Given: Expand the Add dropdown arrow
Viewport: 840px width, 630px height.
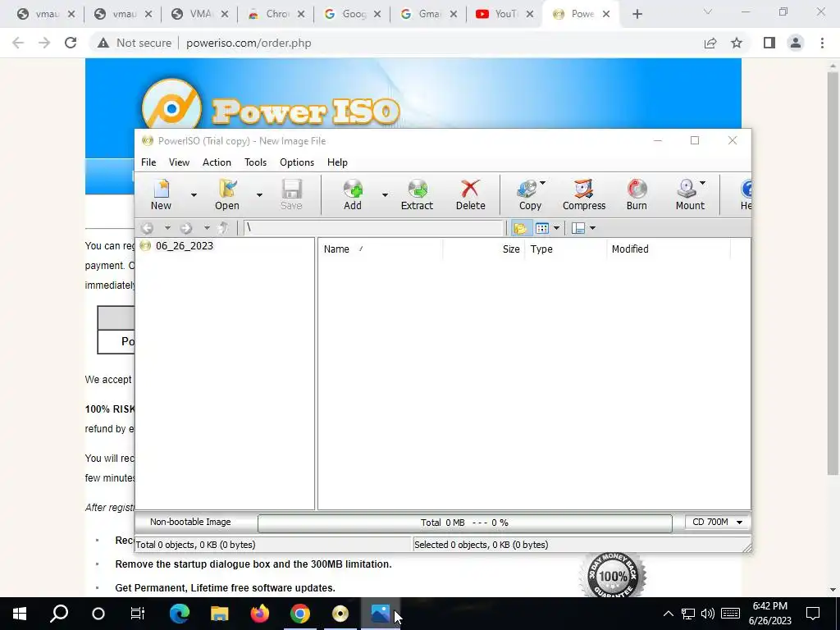Looking at the screenshot, I should [385, 195].
